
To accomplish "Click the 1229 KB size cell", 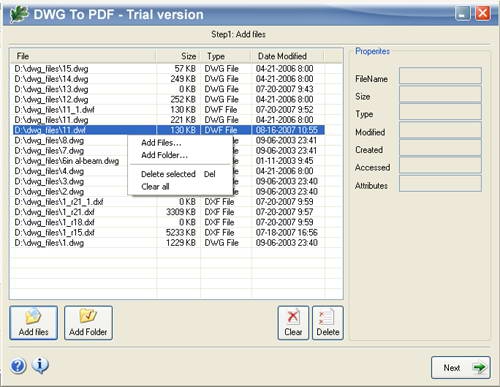I will tap(181, 243).
